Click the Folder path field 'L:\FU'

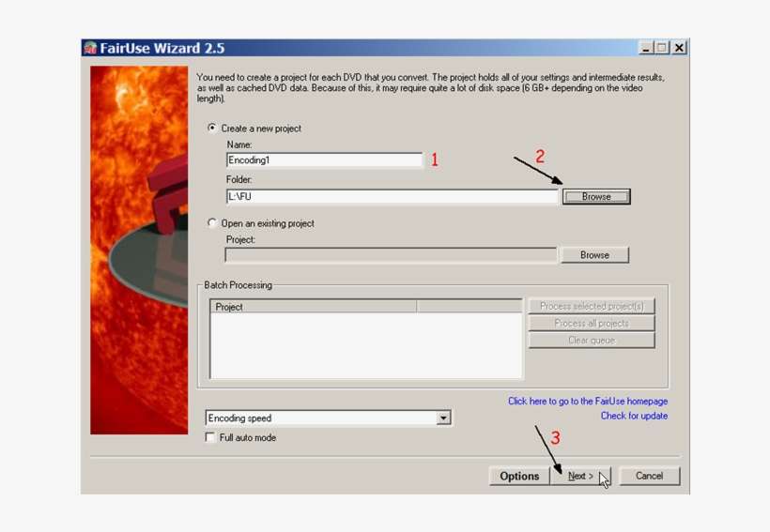(x=392, y=197)
